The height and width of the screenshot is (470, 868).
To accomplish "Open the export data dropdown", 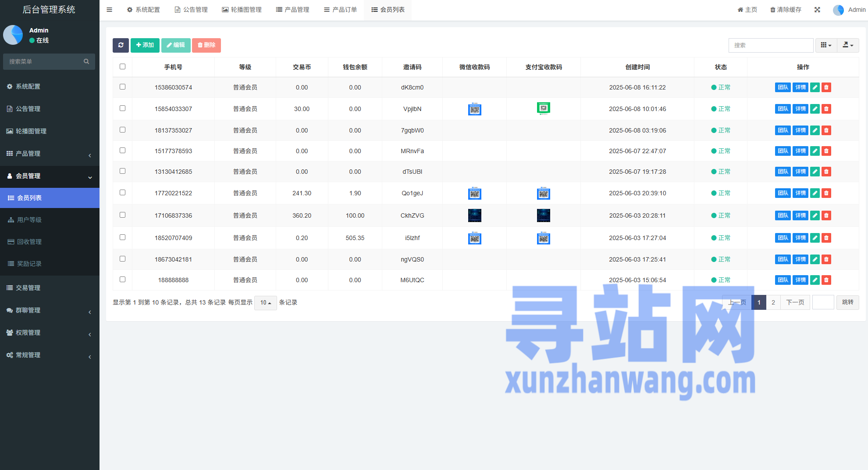I will pyautogui.click(x=848, y=45).
